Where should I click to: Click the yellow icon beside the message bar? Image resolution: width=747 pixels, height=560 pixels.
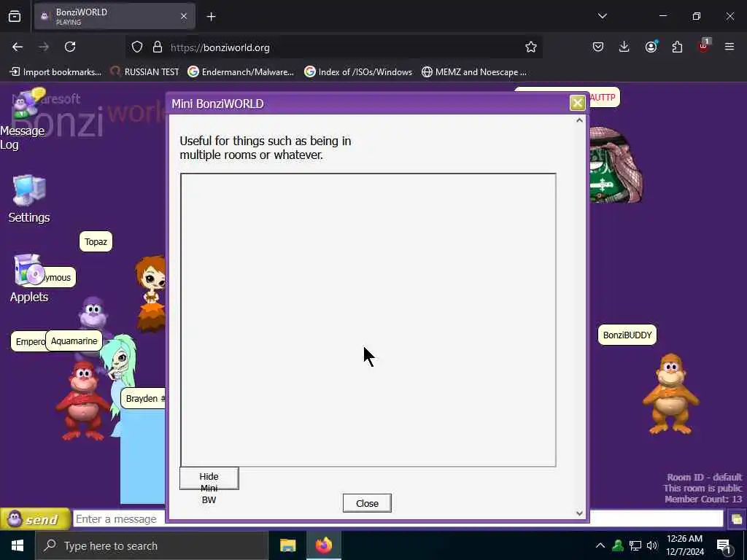click(737, 519)
